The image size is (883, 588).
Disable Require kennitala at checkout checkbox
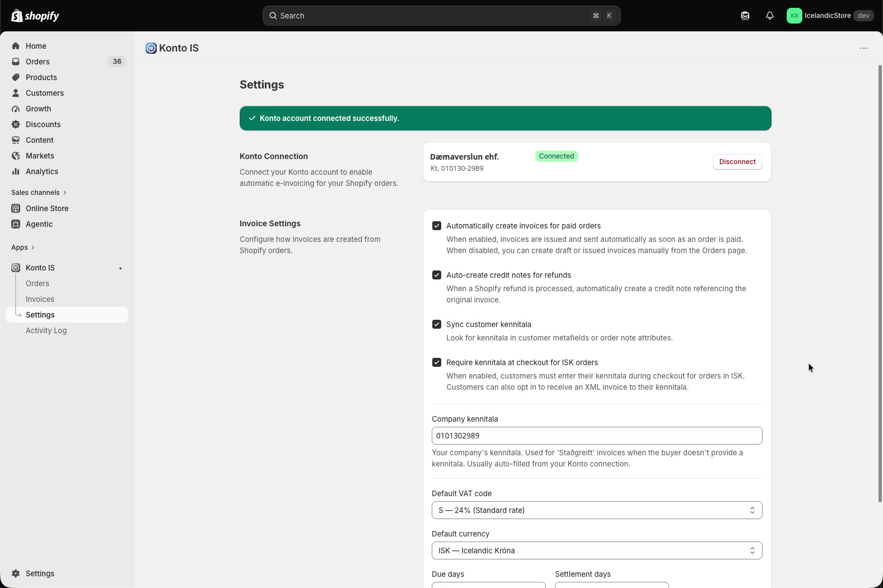tap(437, 362)
